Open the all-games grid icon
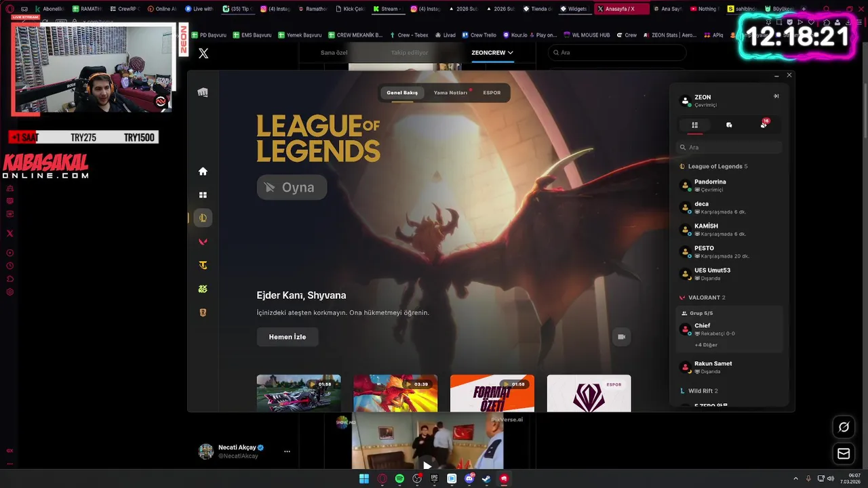 click(x=203, y=195)
